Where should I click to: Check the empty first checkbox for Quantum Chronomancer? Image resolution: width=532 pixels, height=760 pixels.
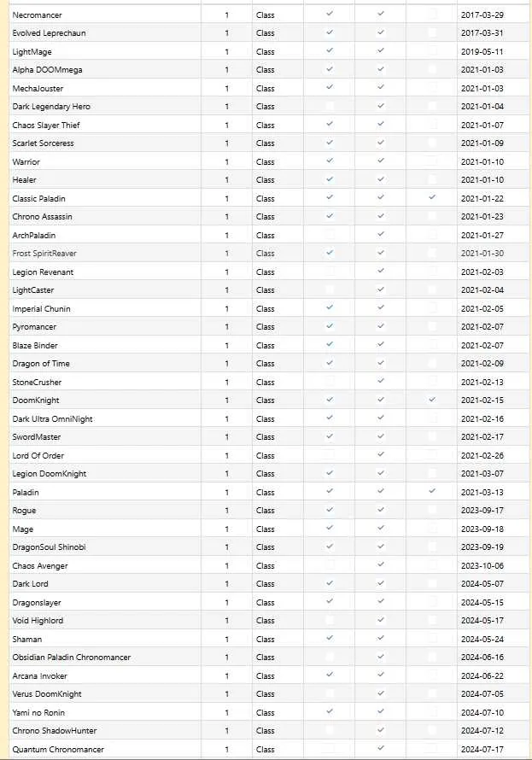coord(330,748)
